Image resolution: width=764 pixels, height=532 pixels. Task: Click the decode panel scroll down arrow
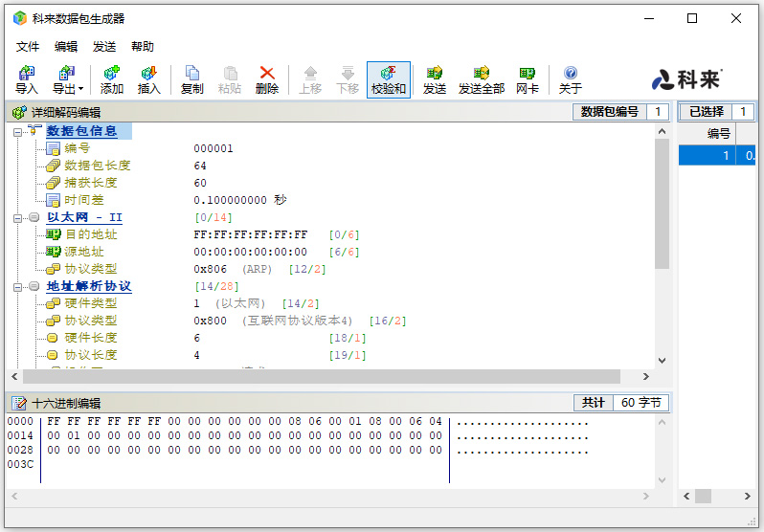pyautogui.click(x=662, y=361)
